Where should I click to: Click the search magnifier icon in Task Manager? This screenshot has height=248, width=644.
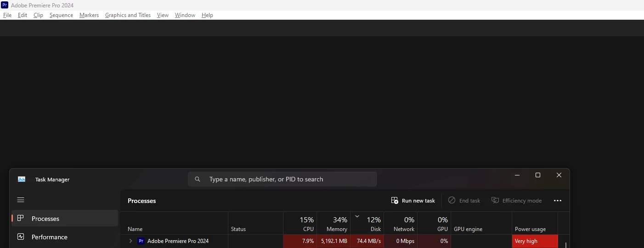pos(198,179)
